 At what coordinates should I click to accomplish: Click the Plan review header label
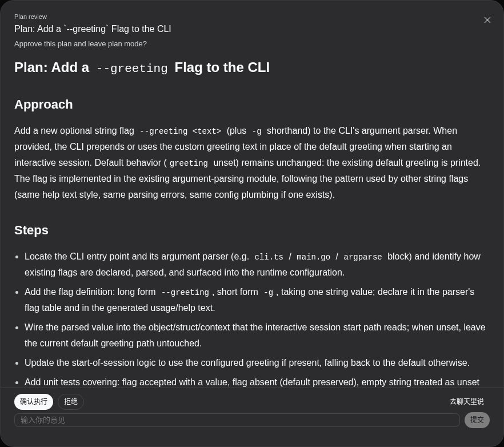30,17
